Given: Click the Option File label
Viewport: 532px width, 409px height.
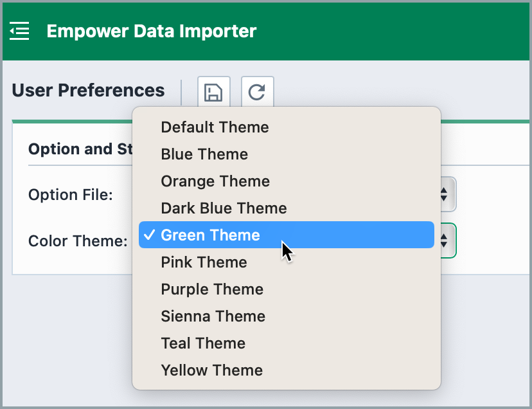Looking at the screenshot, I should 71,195.
